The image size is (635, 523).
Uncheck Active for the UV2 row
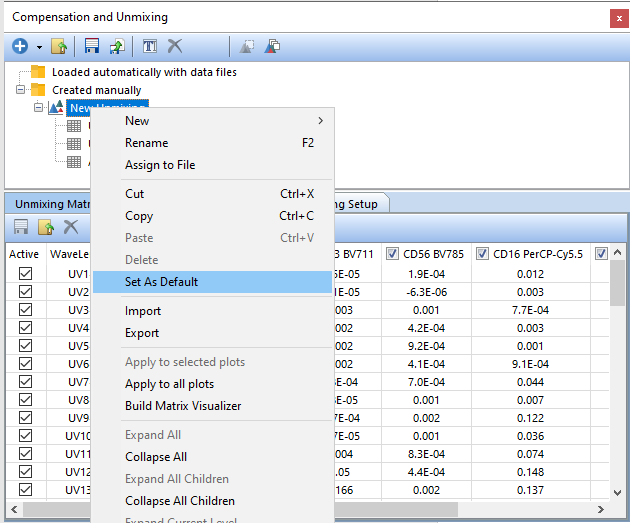(26, 292)
